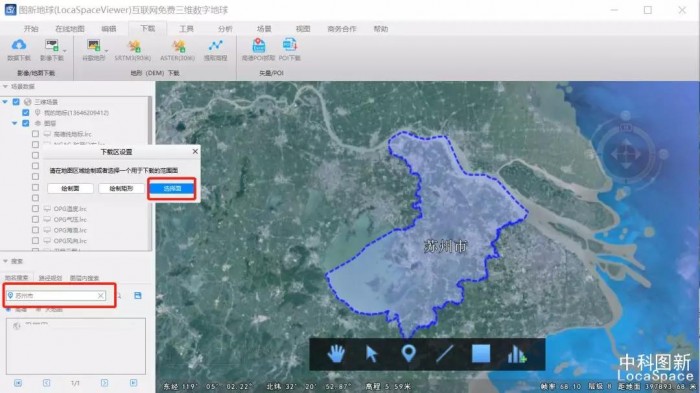Choose the SRTM3(90米) terrain download icon
The image size is (700, 393).
click(133, 50)
